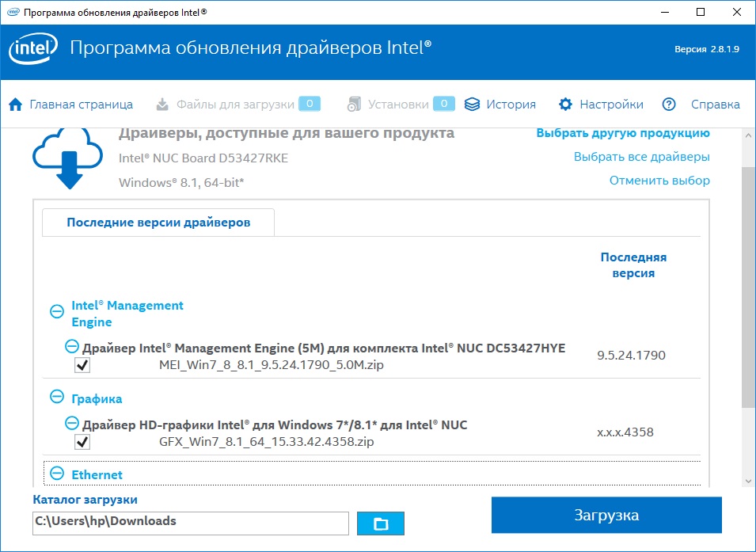
Task: Click the Intel logo in the header
Action: [x=32, y=48]
